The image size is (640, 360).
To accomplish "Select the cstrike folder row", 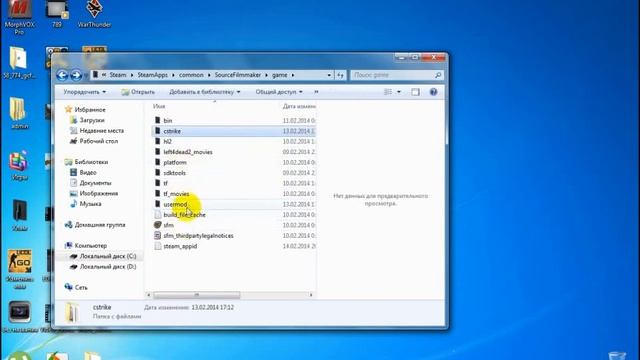I will point(234,131).
